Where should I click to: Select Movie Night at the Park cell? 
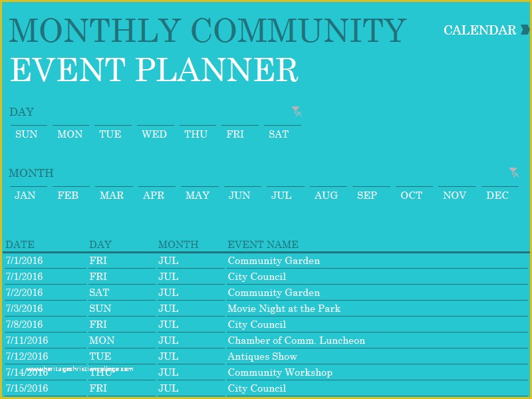point(377,309)
